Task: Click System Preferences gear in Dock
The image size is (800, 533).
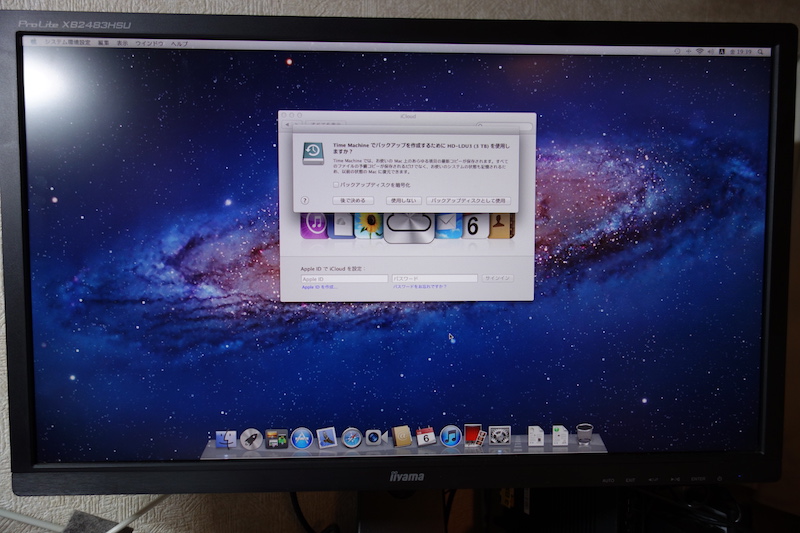Action: 499,436
